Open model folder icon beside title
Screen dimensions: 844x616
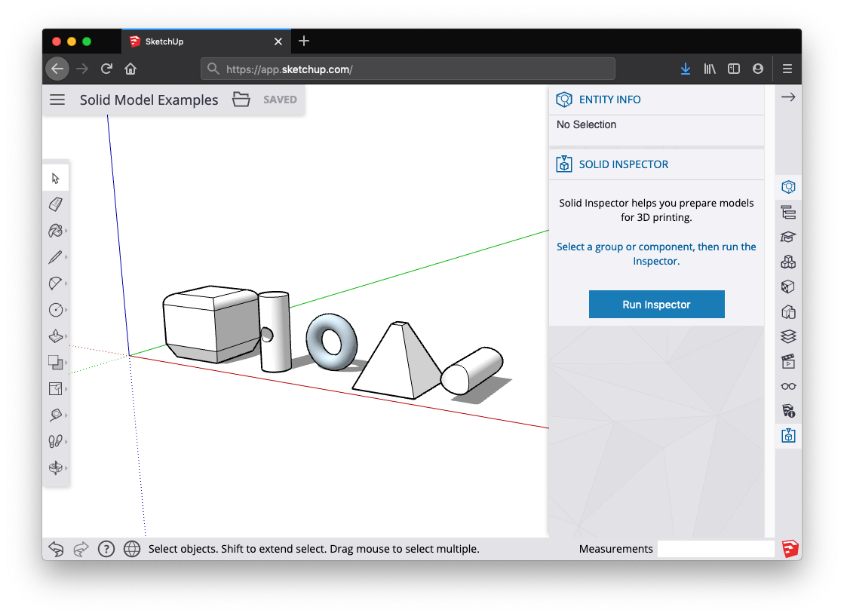241,100
